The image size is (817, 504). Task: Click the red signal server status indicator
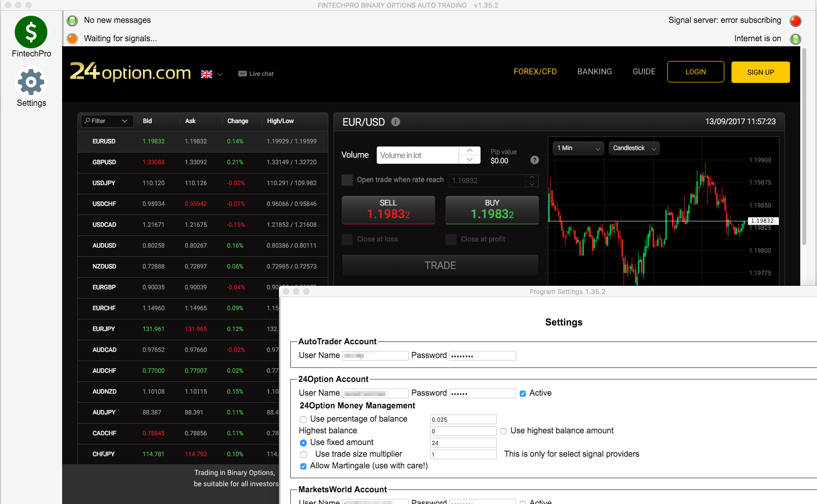(x=795, y=21)
